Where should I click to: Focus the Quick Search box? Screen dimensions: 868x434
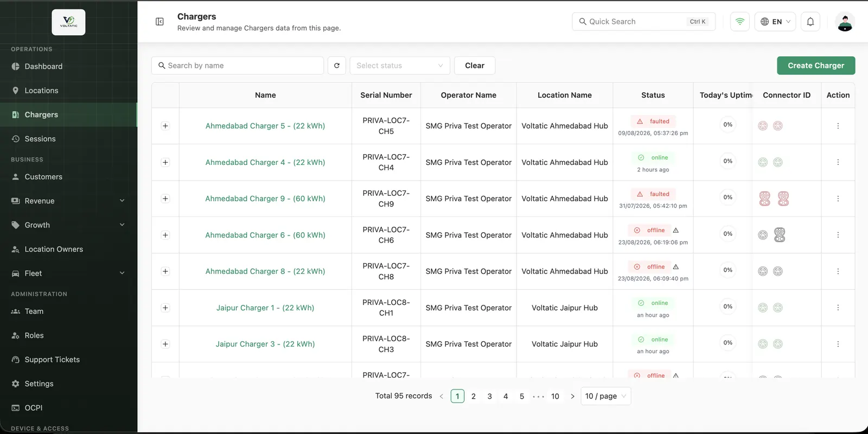pyautogui.click(x=643, y=22)
